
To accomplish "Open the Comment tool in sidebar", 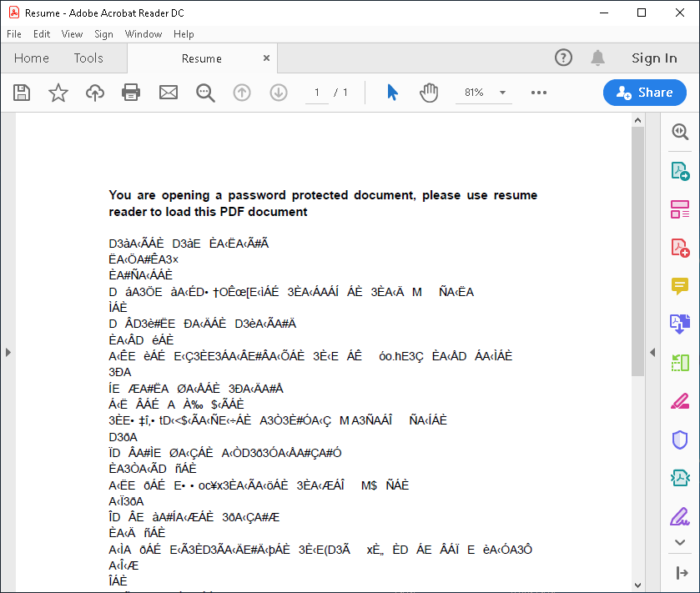I will click(x=680, y=286).
